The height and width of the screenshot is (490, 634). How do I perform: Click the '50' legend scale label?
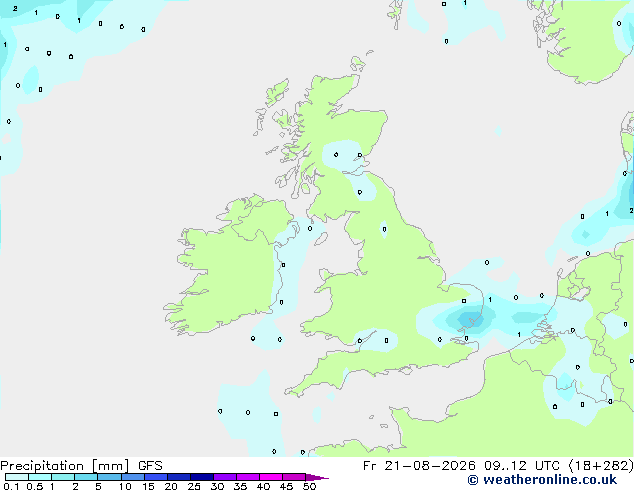pyautogui.click(x=309, y=486)
